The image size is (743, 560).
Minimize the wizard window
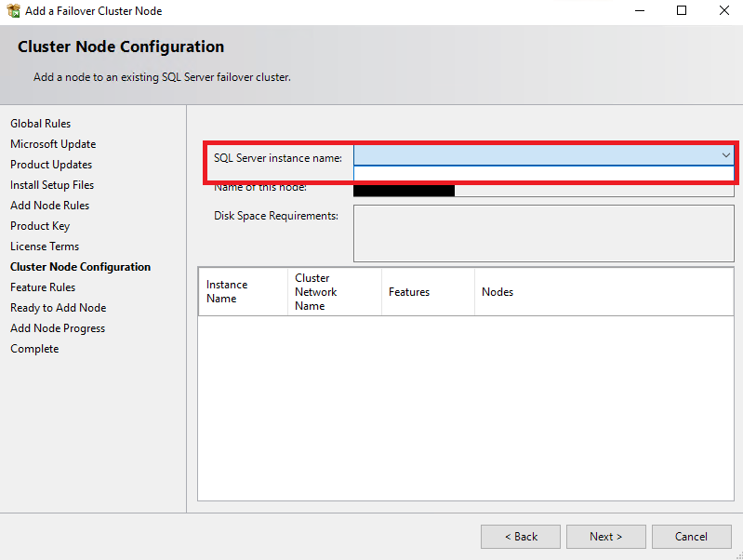pyautogui.click(x=640, y=10)
